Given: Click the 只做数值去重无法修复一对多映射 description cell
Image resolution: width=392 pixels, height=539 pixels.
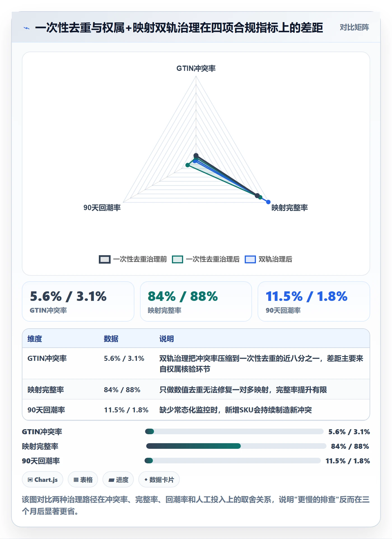Looking at the screenshot, I should 243,390.
